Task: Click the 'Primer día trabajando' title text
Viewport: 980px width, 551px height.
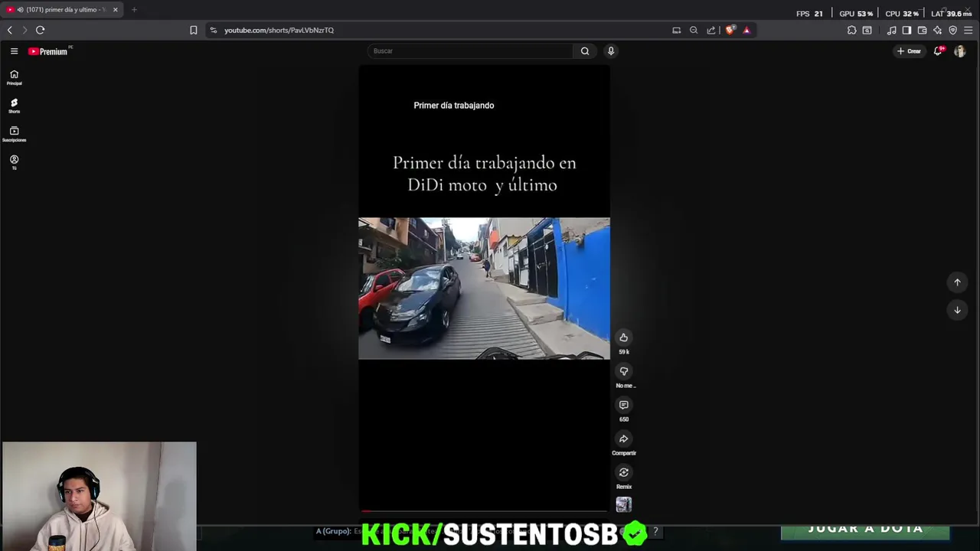Action: point(454,106)
